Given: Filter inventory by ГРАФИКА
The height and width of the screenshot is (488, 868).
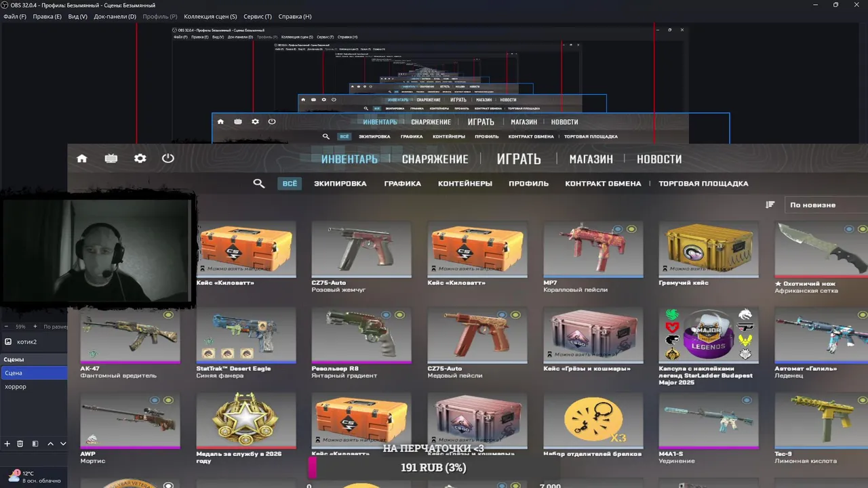Looking at the screenshot, I should click(402, 184).
